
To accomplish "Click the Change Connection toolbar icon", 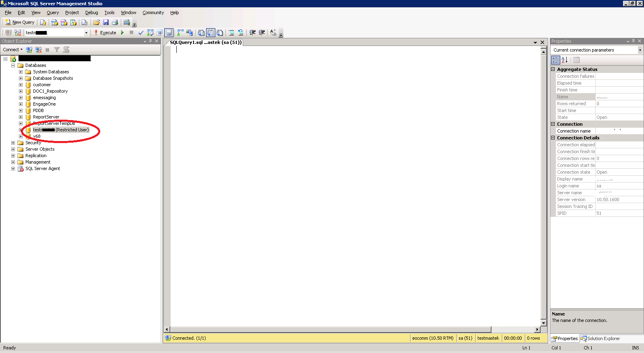I will point(18,33).
